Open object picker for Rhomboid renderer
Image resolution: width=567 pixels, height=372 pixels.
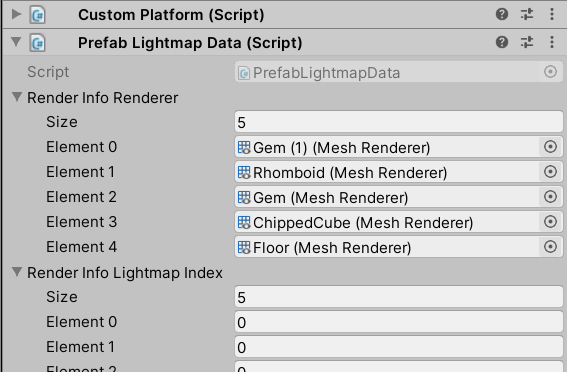pos(550,172)
